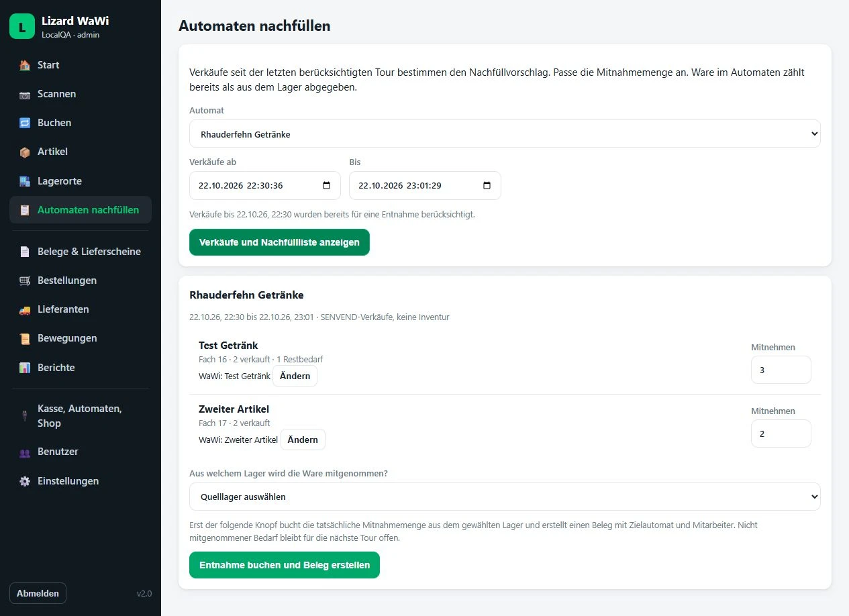Image resolution: width=849 pixels, height=616 pixels.
Task: Log out with the Abmelden button
Action: coord(38,593)
